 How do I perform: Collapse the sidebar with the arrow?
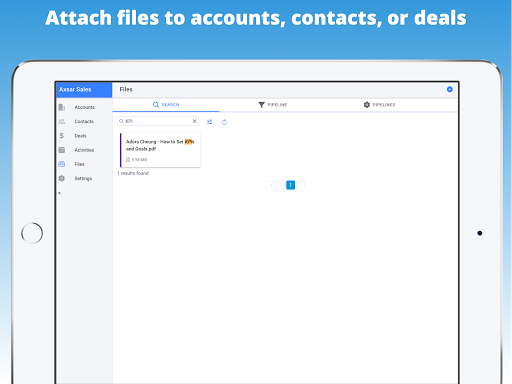(x=60, y=193)
